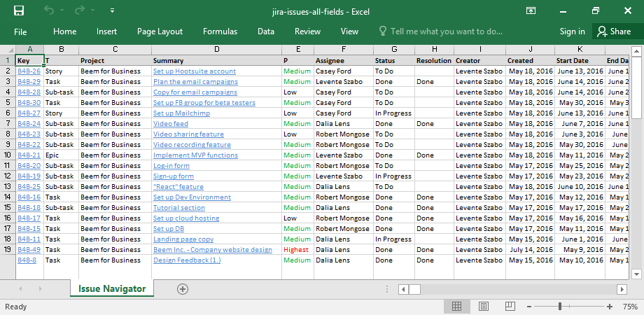Screen dimensions: 644x315
Task: Click the 75% zoom level
Action: (630, 307)
